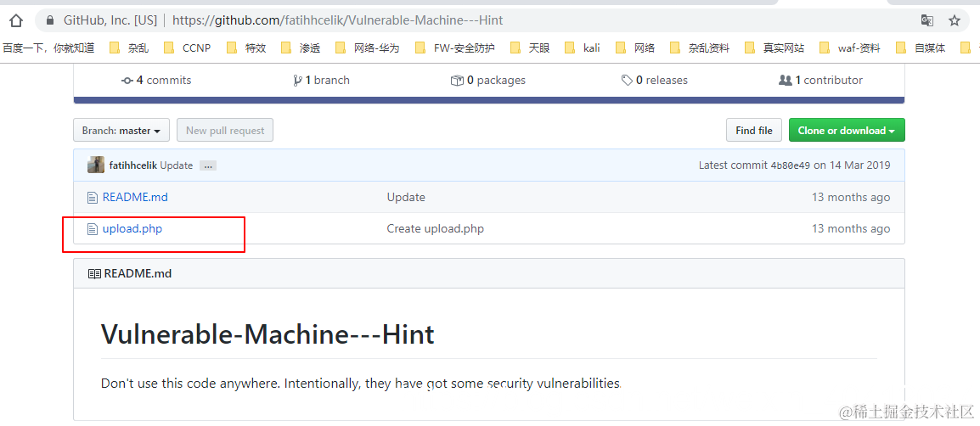Click the 13 months ago text for upload.php
Viewport: 980px width, 426px height.
click(851, 228)
